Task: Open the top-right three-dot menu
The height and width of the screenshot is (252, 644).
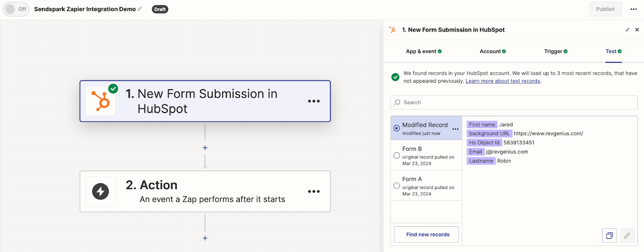Action: pos(634,9)
